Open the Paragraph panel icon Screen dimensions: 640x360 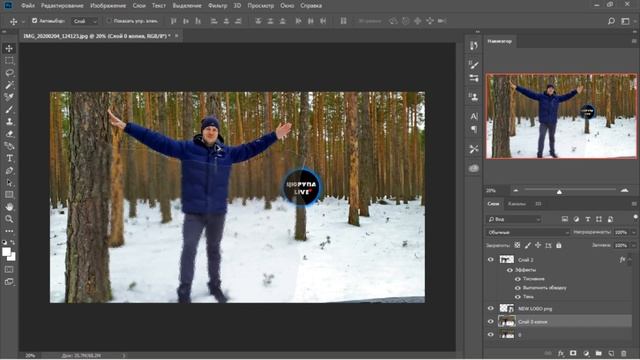click(x=474, y=129)
